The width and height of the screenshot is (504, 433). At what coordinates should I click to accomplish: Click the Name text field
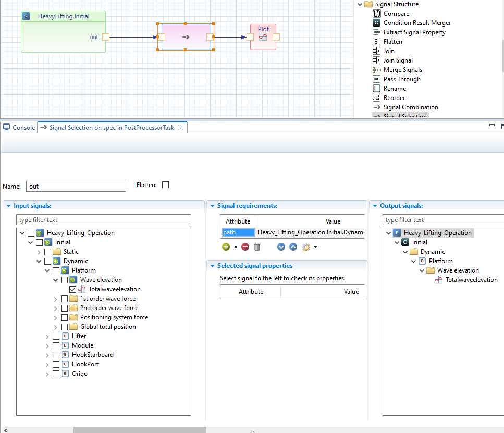coord(76,186)
